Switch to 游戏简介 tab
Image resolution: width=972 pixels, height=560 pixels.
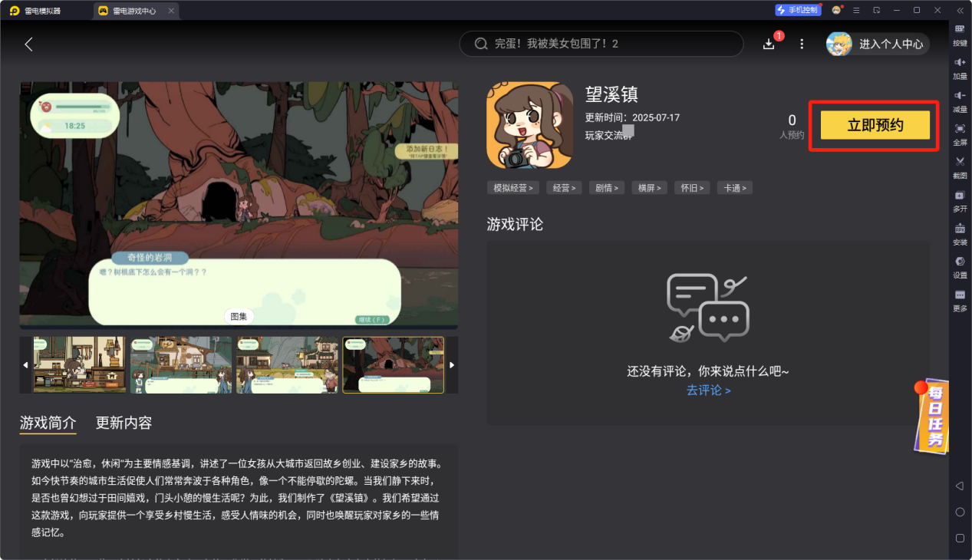(48, 423)
